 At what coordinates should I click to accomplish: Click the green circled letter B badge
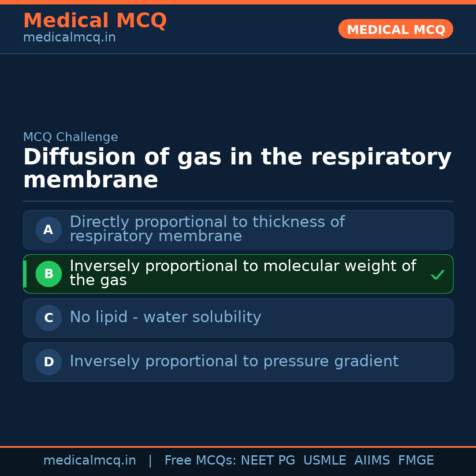coord(48,274)
